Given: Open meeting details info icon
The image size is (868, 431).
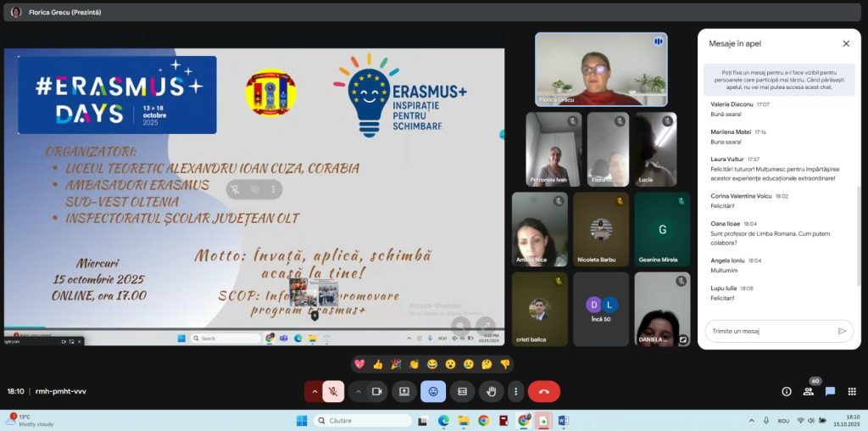Looking at the screenshot, I should pos(787,391).
